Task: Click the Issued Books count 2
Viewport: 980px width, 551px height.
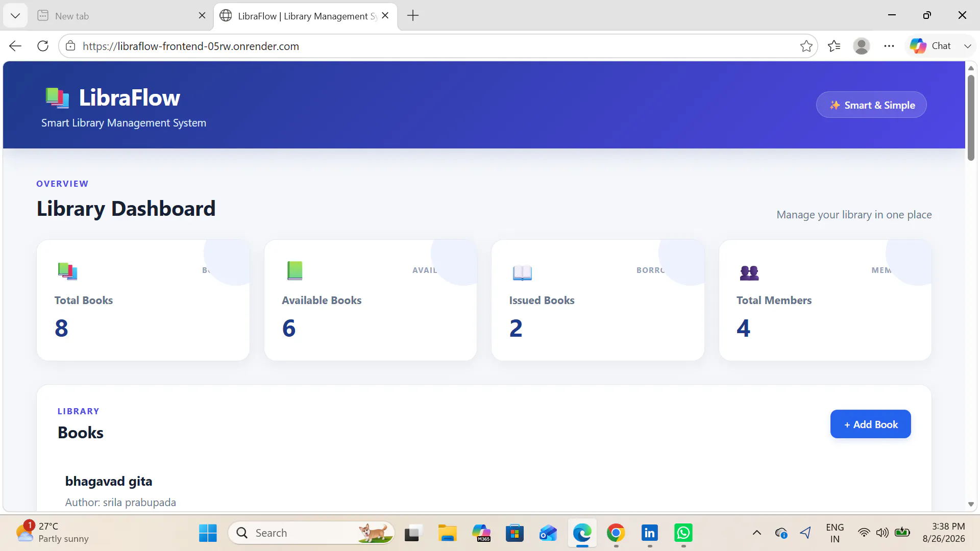Action: (516, 328)
